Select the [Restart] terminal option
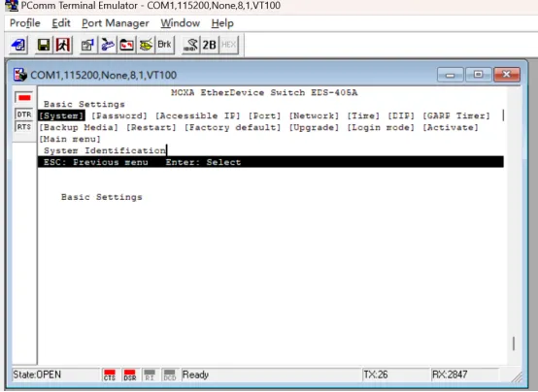This screenshot has width=538, height=392. pos(151,127)
